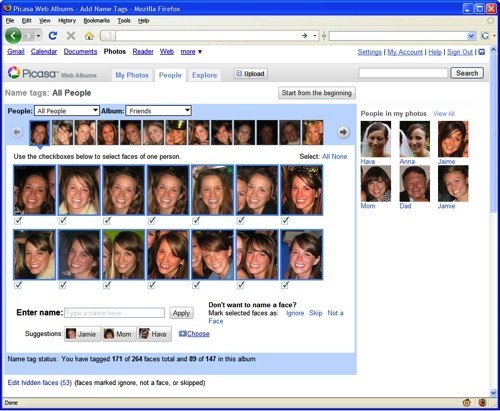Uncheck the third face in bottom row
This screenshot has width=500, height=411.
[107, 285]
